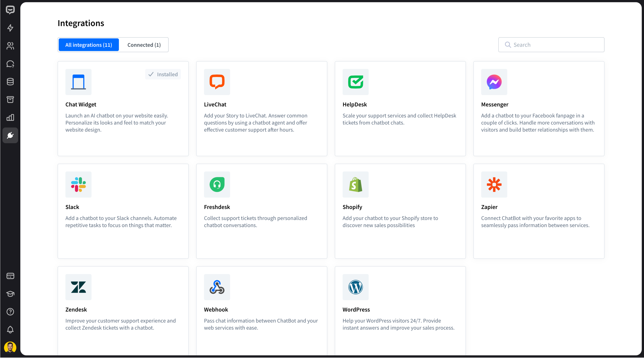Click the billing card icon in sidebar

(x=10, y=276)
